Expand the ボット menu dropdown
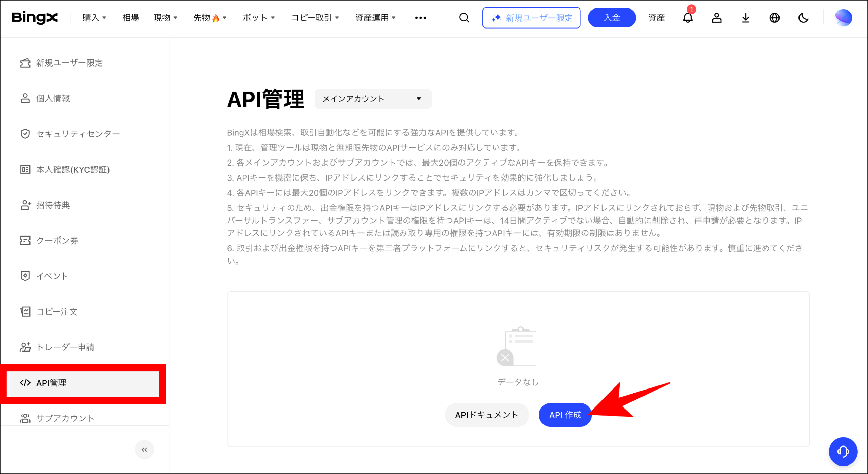868x474 pixels. (259, 18)
